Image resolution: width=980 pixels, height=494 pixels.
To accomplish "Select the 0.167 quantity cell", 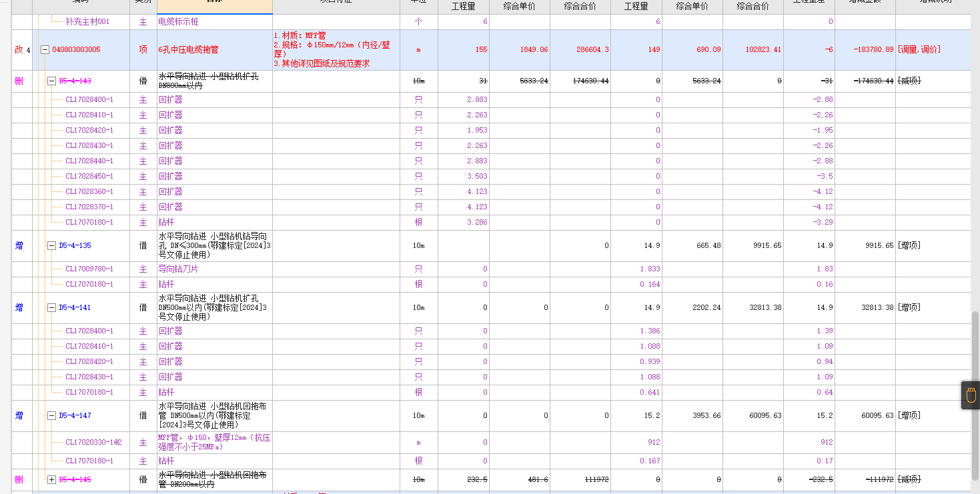I will click(x=636, y=461).
